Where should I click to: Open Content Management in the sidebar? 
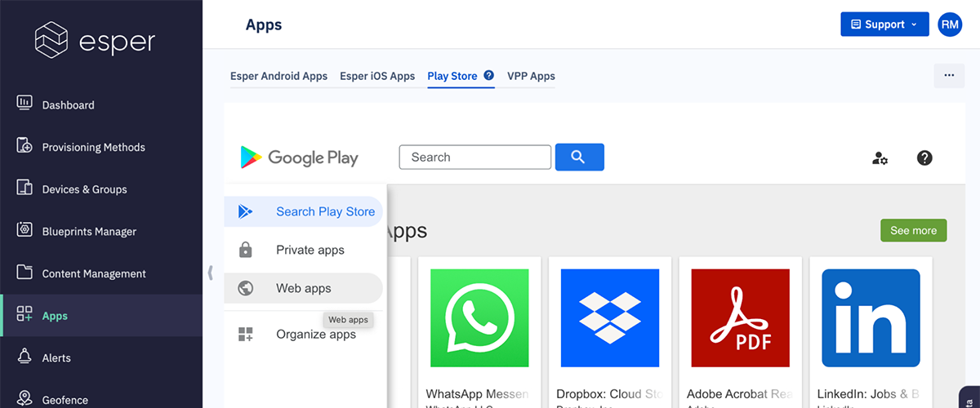101,273
